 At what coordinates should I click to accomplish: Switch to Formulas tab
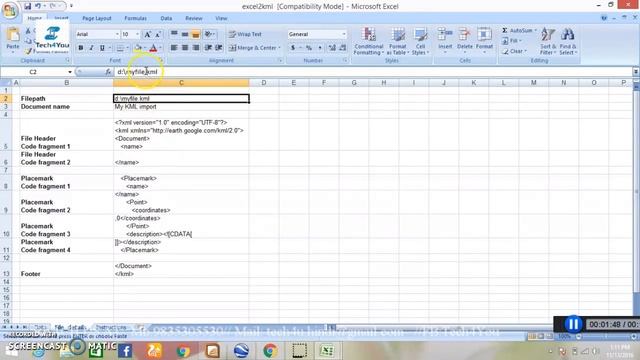point(136,18)
